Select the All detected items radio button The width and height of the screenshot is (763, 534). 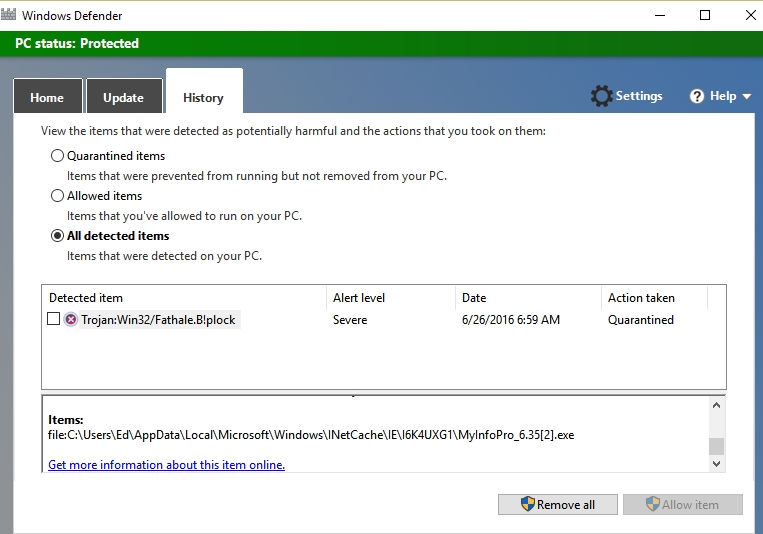point(57,236)
